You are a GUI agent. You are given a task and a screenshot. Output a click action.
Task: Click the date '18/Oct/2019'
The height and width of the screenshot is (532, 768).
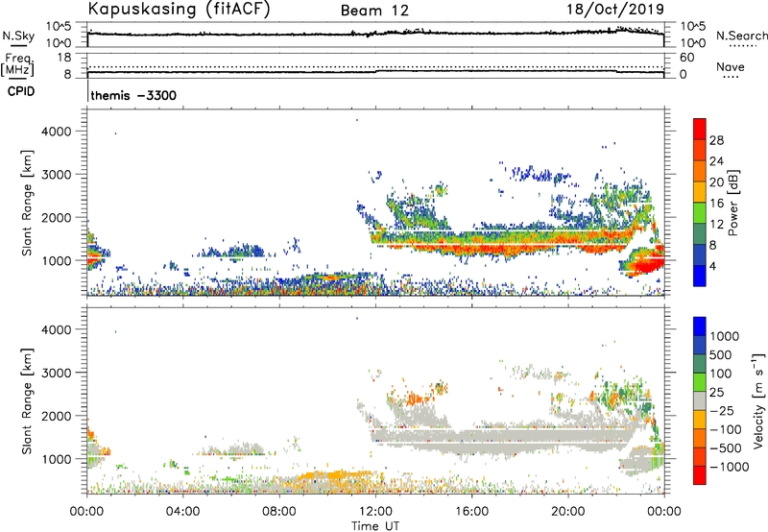point(615,10)
